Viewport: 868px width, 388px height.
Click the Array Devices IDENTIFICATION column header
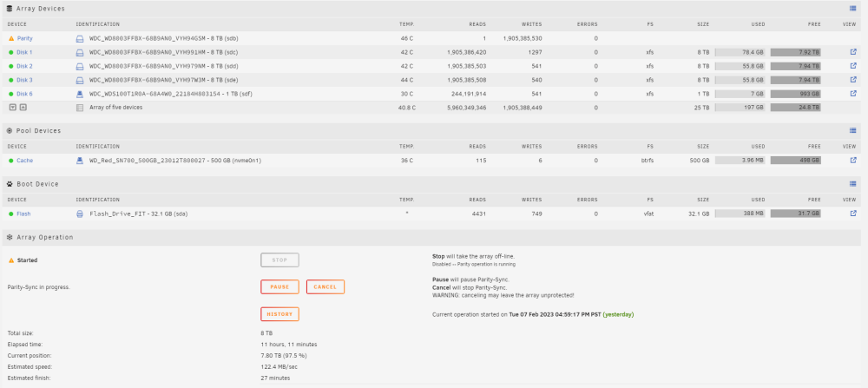coord(97,24)
